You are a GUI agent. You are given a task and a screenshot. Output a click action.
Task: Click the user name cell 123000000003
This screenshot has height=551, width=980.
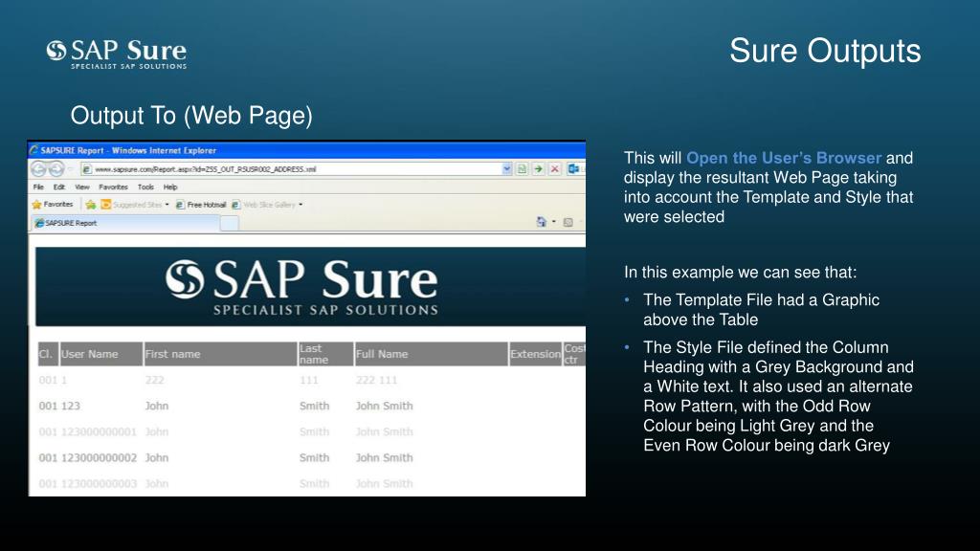[x=99, y=483]
